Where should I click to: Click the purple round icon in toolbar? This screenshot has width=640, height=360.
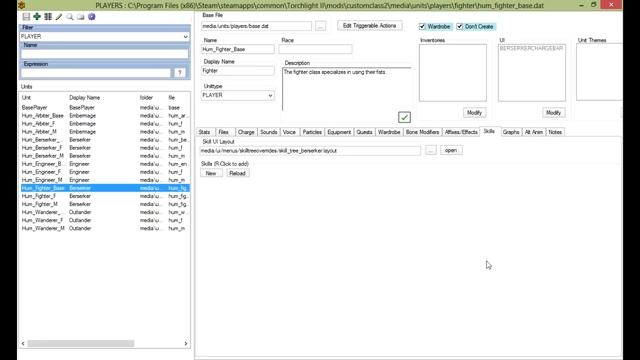pos(91,17)
